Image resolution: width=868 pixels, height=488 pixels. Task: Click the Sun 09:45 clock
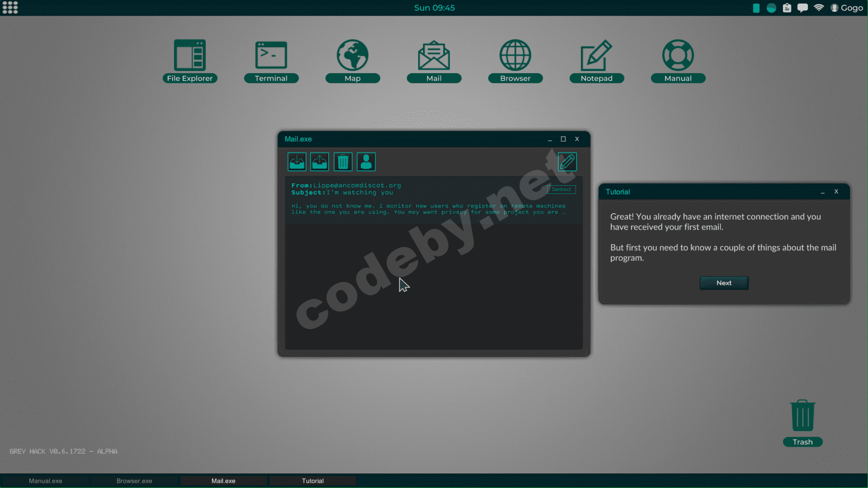coord(435,8)
